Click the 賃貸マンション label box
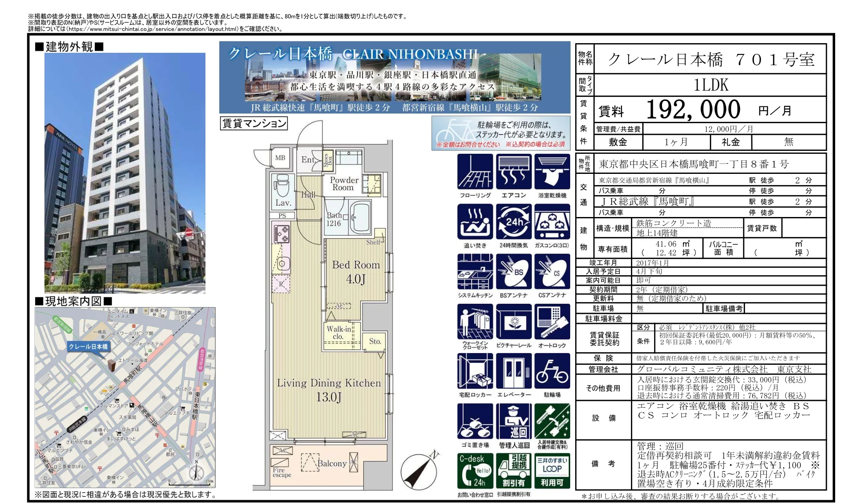The width and height of the screenshot is (862, 504). (254, 123)
